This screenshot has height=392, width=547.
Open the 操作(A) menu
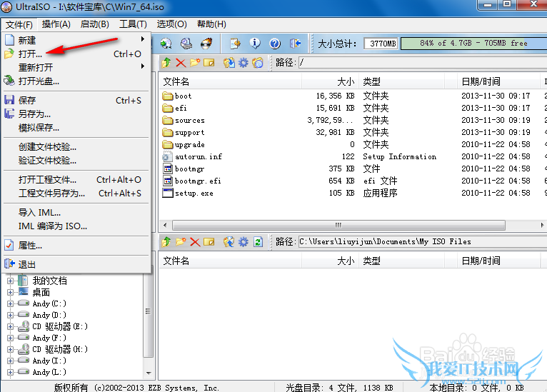pos(56,24)
